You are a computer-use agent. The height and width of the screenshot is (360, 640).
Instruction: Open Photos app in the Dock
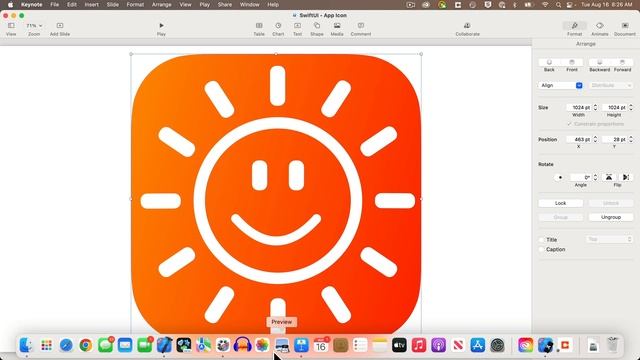pos(262,345)
